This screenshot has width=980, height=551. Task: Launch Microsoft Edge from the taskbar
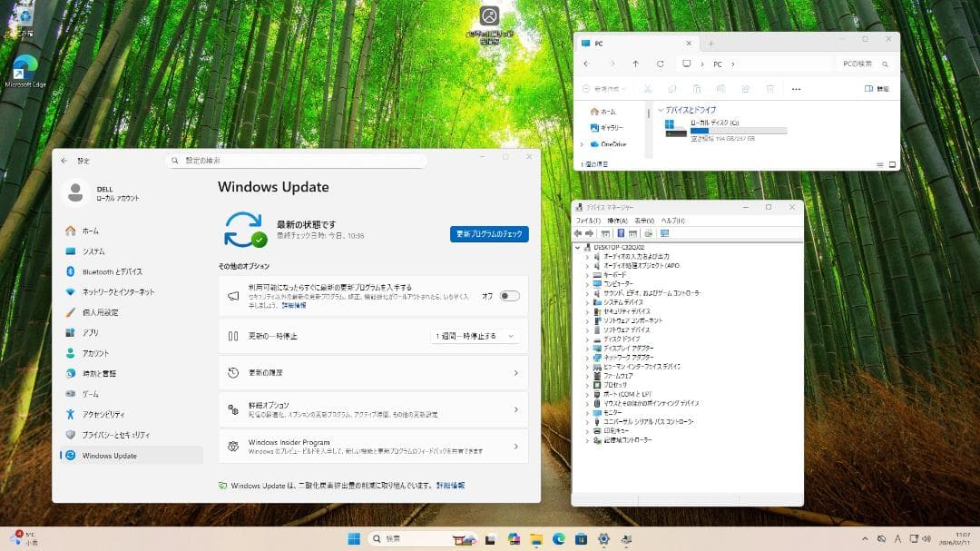click(x=557, y=539)
